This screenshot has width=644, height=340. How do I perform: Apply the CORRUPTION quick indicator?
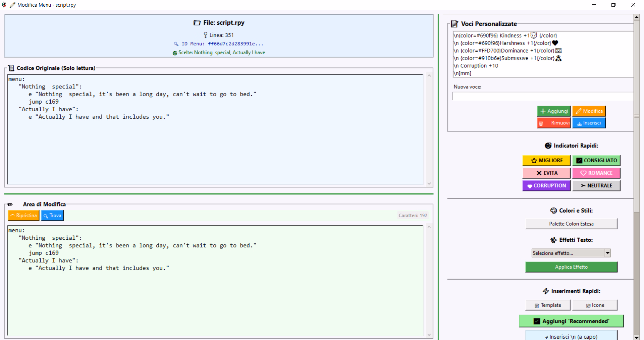546,185
